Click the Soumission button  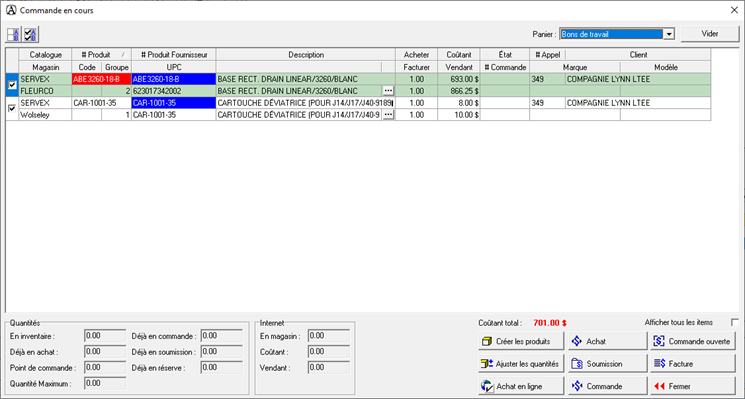607,364
